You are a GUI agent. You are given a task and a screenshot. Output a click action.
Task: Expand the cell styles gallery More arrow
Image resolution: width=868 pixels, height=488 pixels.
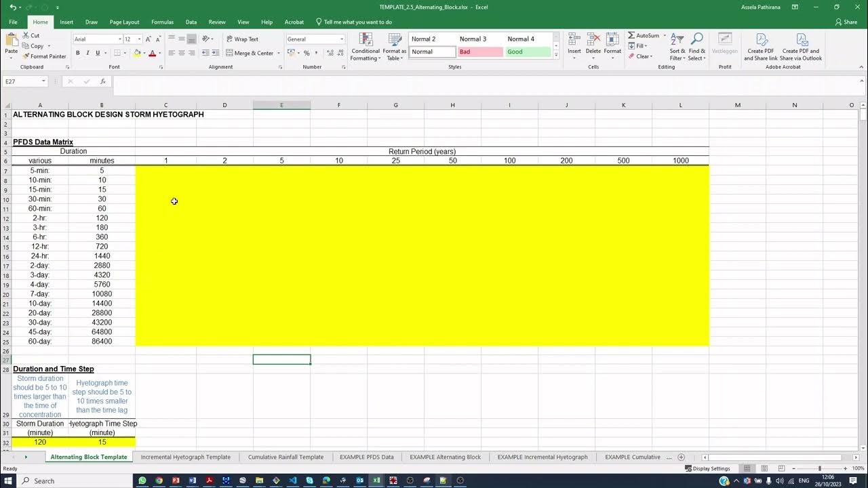(x=556, y=54)
